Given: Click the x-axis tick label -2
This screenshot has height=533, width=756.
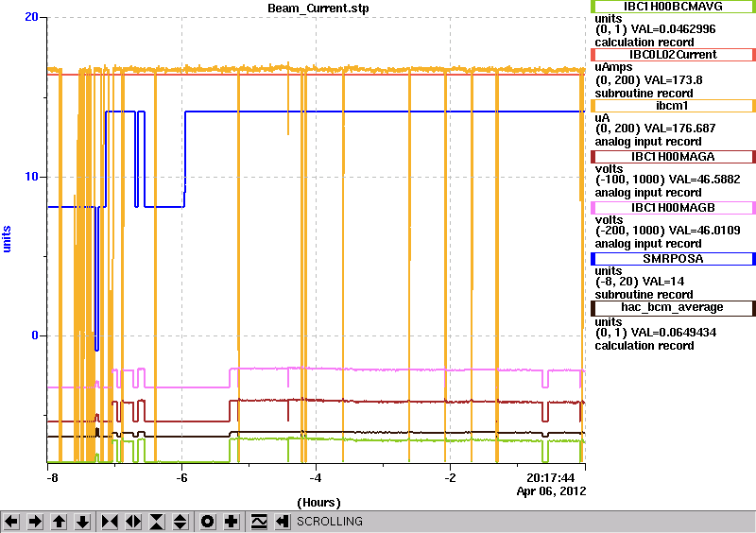Looking at the screenshot, I should click(x=450, y=478).
